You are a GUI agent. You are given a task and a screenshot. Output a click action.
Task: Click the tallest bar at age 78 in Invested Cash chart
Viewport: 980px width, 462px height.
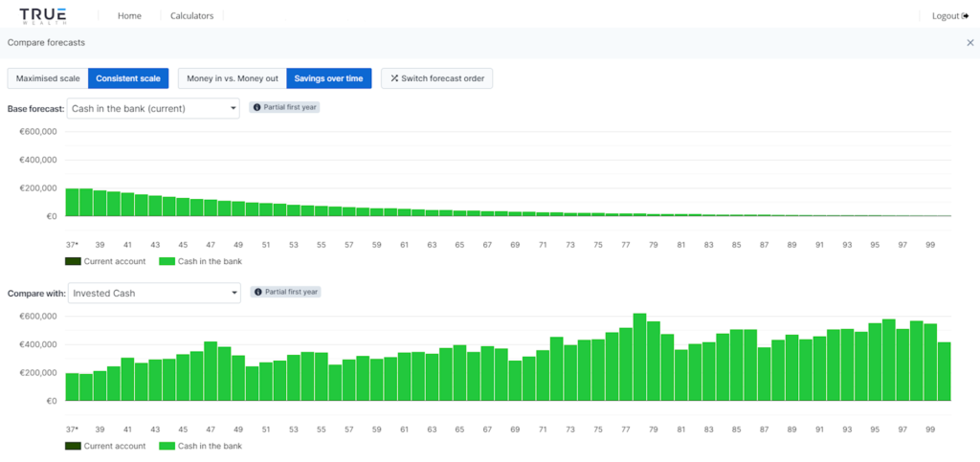tap(639, 357)
